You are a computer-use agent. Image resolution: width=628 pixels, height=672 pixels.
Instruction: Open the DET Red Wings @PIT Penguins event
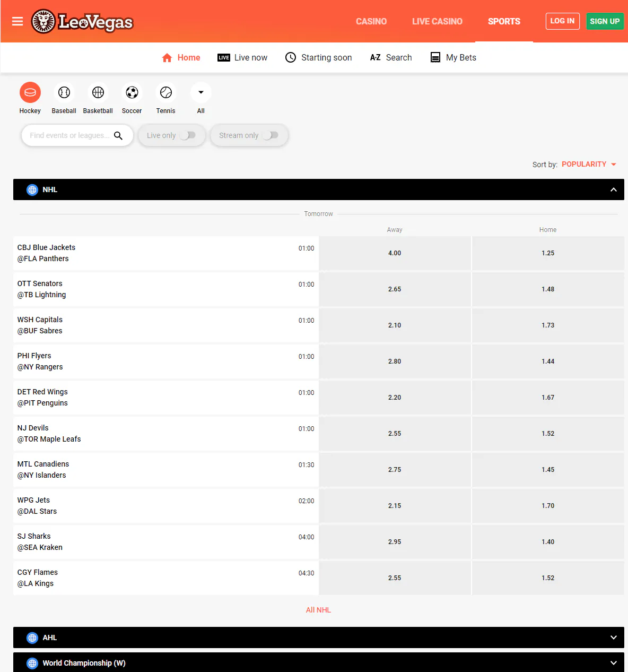[166, 398]
